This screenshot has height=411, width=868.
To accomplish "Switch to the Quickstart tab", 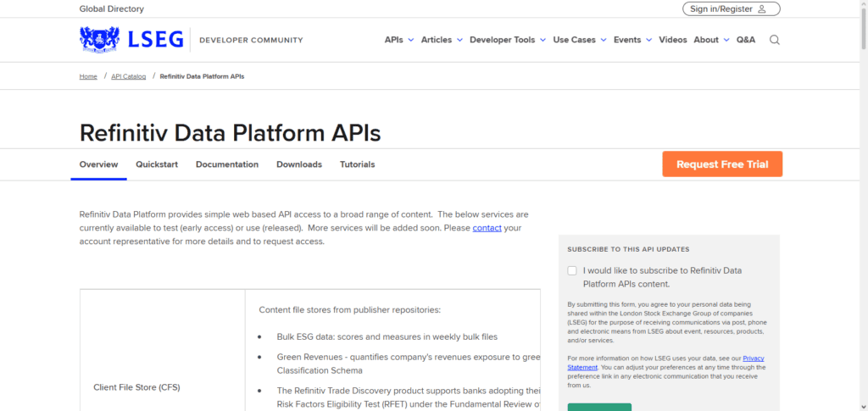I will [x=157, y=164].
